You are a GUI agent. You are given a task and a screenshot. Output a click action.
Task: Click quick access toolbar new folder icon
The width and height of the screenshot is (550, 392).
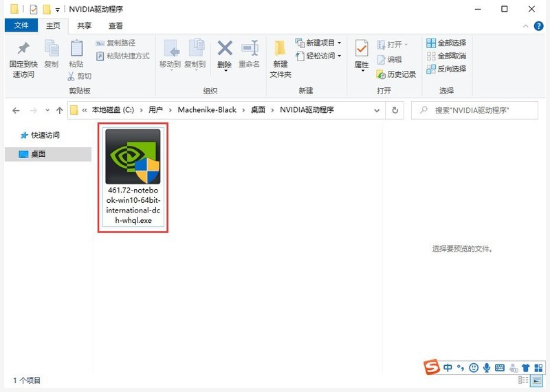[47, 9]
